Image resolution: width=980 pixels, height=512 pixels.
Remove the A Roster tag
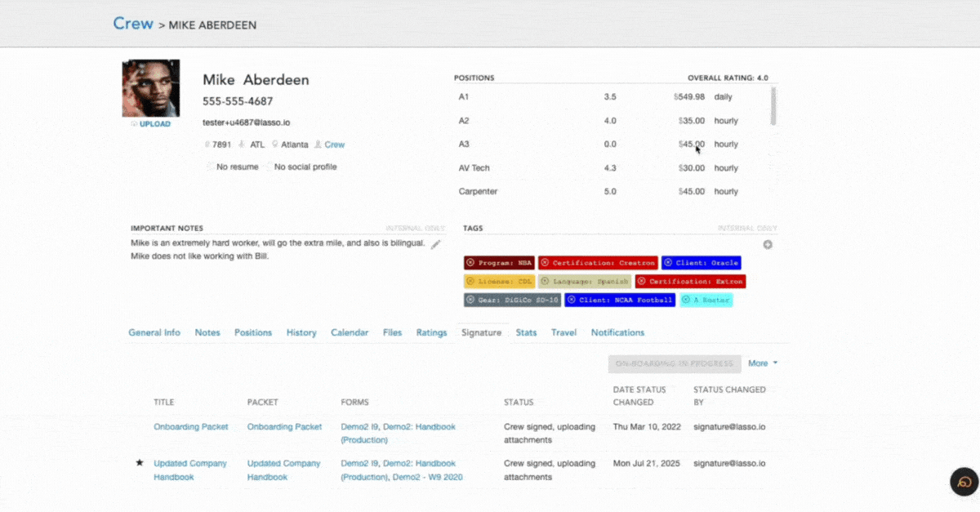click(686, 300)
